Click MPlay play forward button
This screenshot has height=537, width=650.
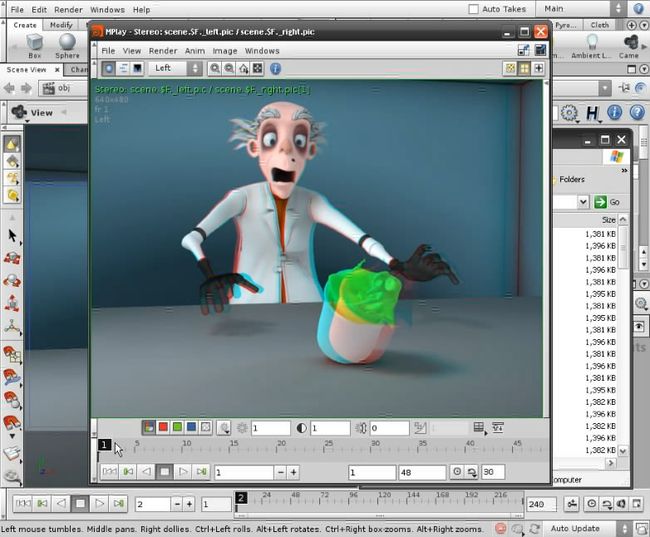(x=183, y=472)
